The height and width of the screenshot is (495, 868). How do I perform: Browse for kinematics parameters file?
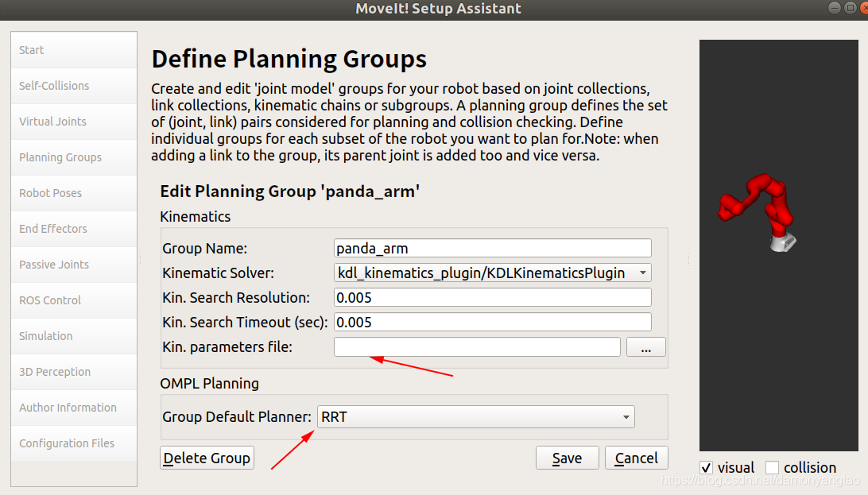(x=646, y=347)
